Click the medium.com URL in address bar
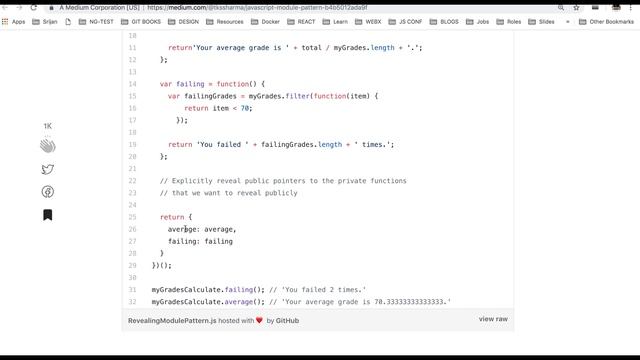 257,8
